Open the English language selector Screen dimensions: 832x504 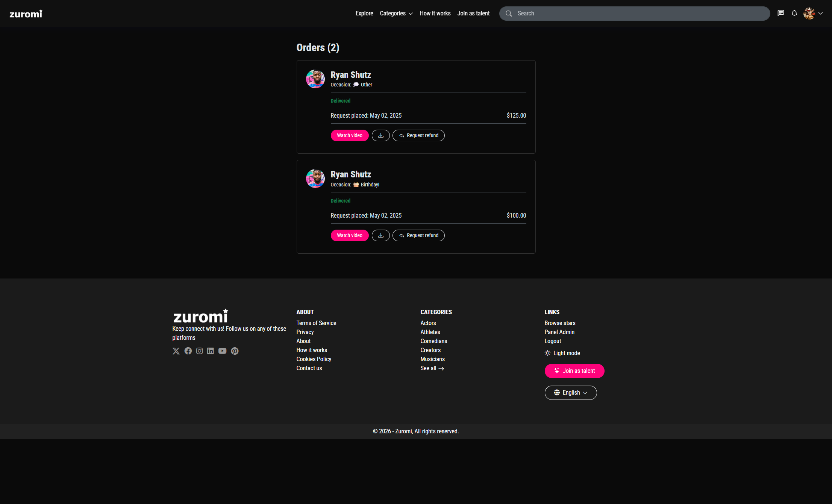(570, 392)
